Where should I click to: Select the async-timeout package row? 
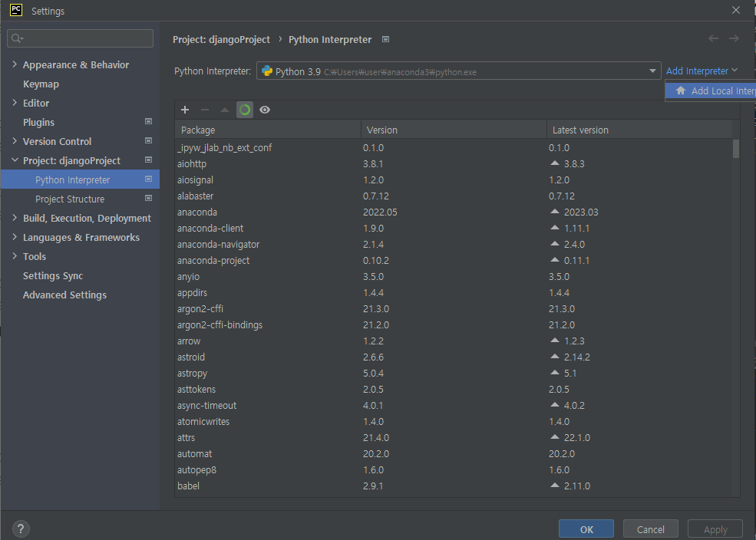454,405
